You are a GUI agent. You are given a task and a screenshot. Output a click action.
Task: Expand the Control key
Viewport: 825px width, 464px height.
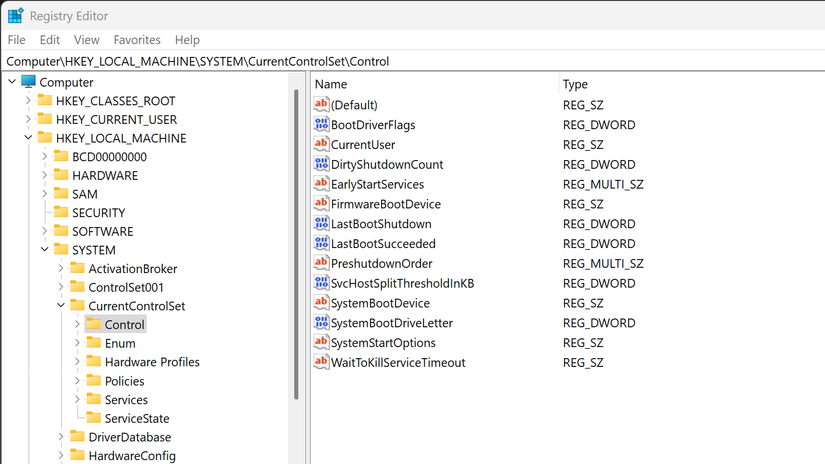pos(77,325)
